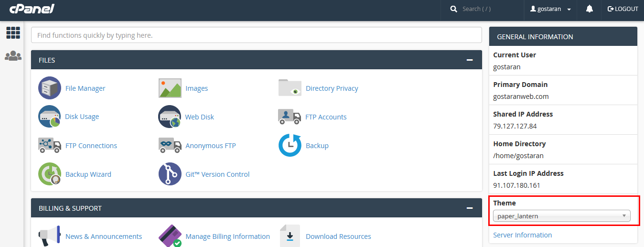
Task: Open User Manager icon in left sidebar
Action: click(x=13, y=56)
